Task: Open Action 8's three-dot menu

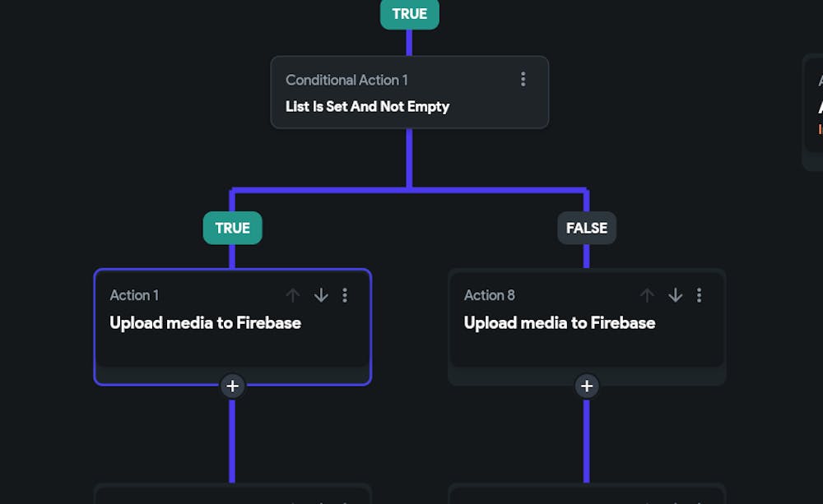Action: coord(700,295)
